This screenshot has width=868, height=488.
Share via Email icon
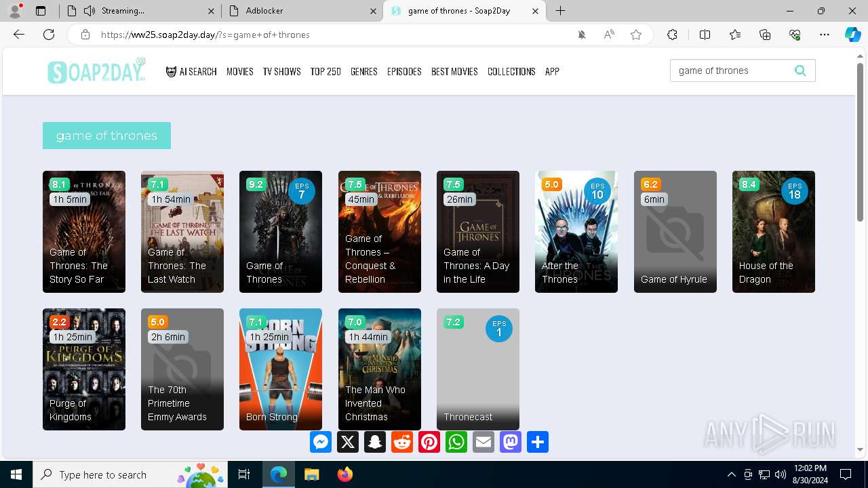[484, 442]
